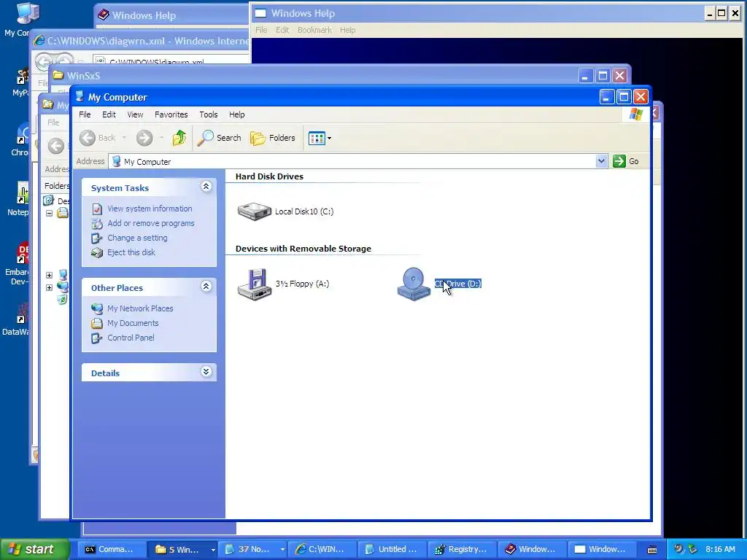Click the My Network Places icon

click(x=97, y=309)
